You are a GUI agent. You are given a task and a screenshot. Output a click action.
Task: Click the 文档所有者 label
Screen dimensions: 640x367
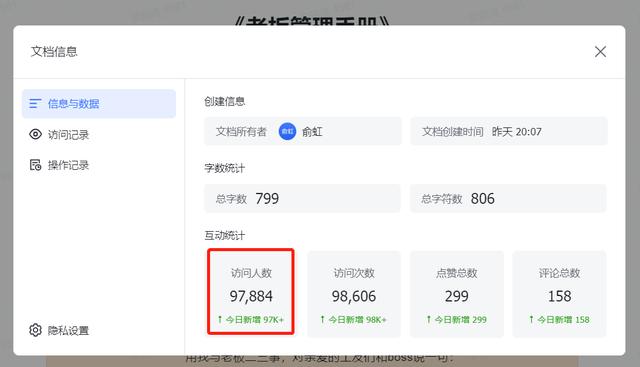coord(241,131)
